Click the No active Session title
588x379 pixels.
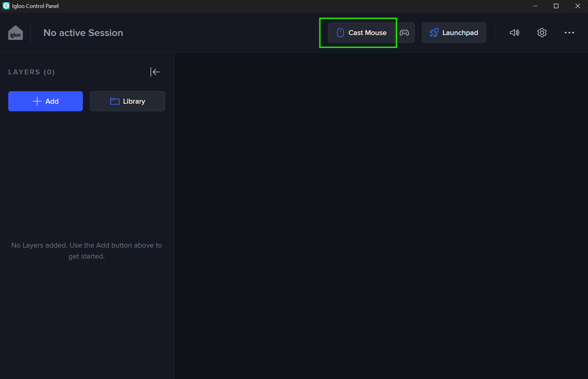point(83,33)
